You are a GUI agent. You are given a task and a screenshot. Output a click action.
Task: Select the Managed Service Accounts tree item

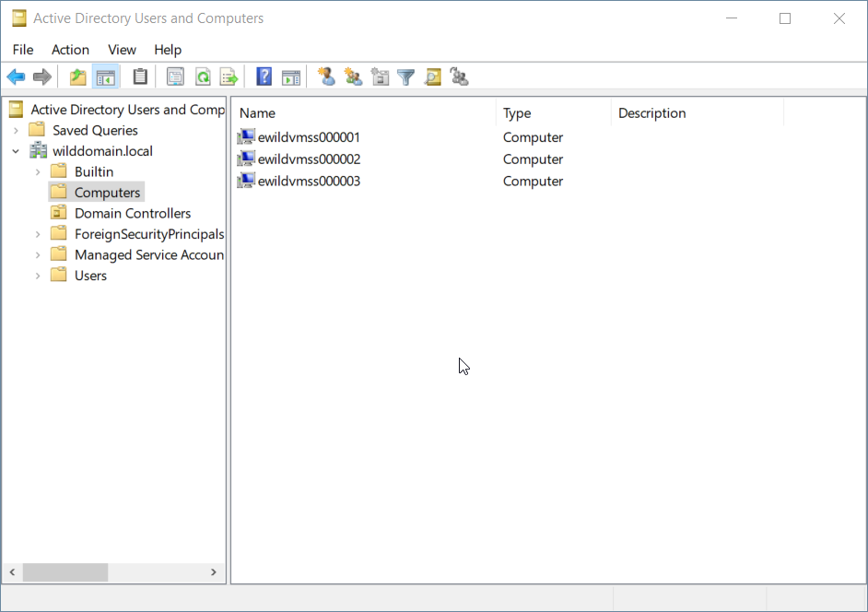pyautogui.click(x=149, y=254)
